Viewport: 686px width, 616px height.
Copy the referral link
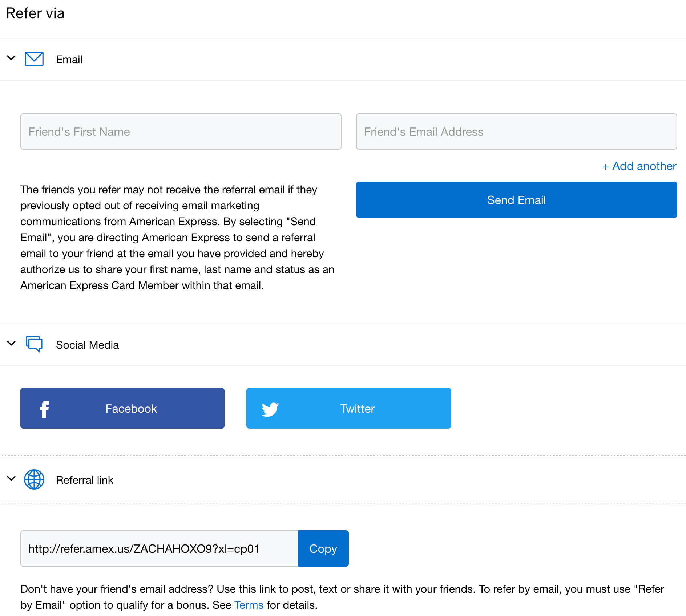tap(323, 548)
